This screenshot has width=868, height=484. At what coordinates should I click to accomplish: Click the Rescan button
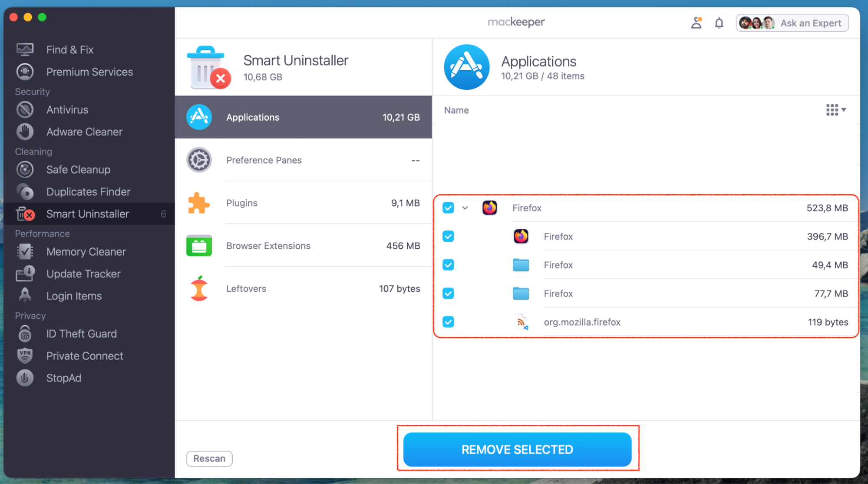[x=209, y=458]
